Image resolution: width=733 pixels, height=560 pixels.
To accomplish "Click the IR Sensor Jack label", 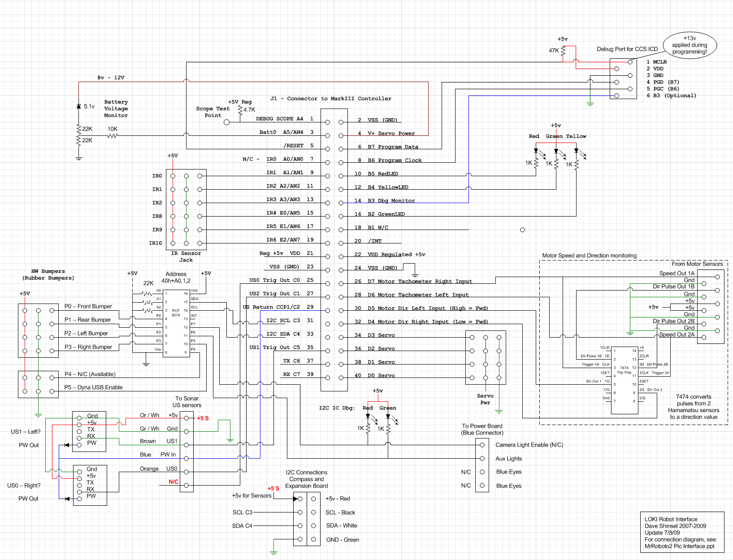I will pyautogui.click(x=186, y=256).
